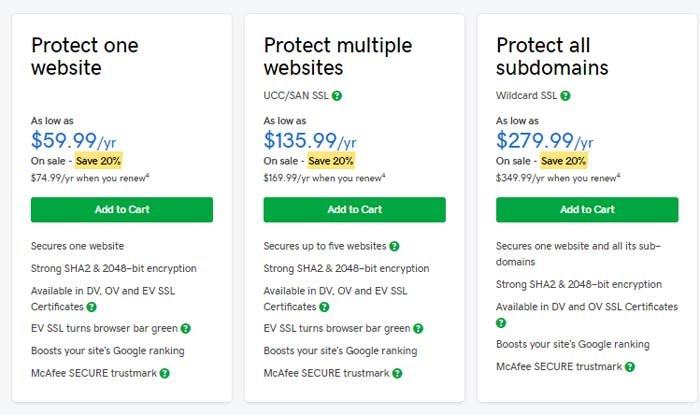Click the 'Protect one website' heading
The image size is (700, 415).
[x=85, y=57]
